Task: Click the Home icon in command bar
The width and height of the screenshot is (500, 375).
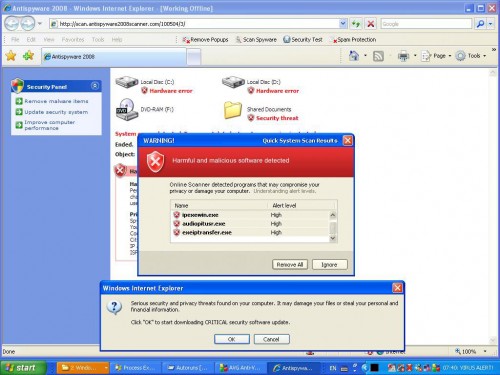Action: coord(354,56)
